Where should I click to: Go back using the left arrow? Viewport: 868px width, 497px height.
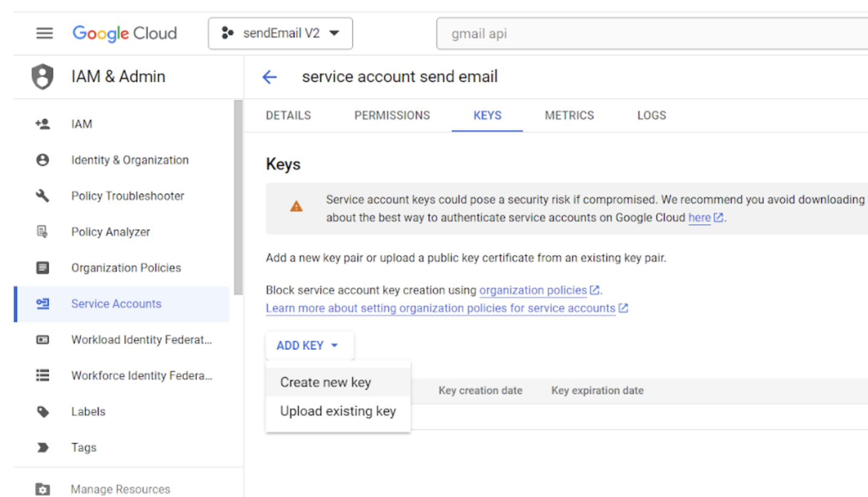pos(269,77)
